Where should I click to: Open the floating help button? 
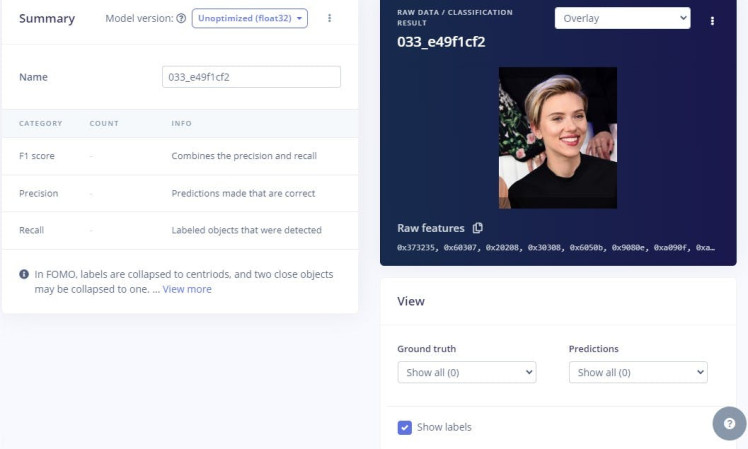pos(729,423)
